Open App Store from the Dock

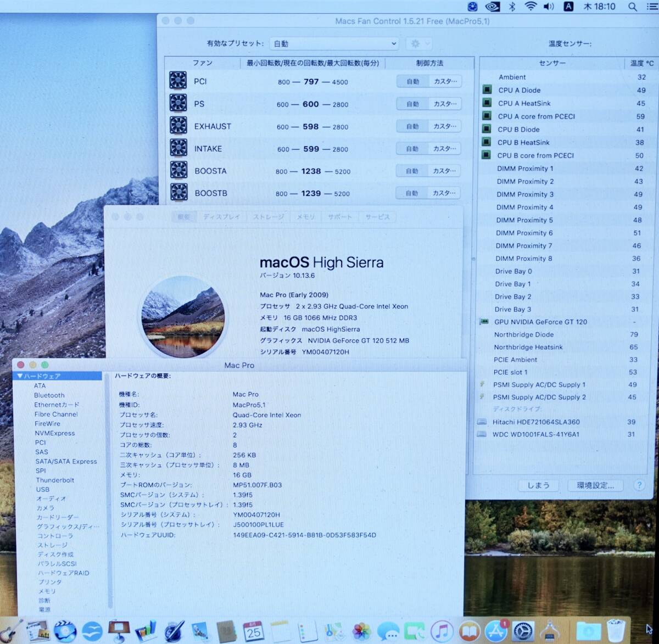tap(496, 631)
